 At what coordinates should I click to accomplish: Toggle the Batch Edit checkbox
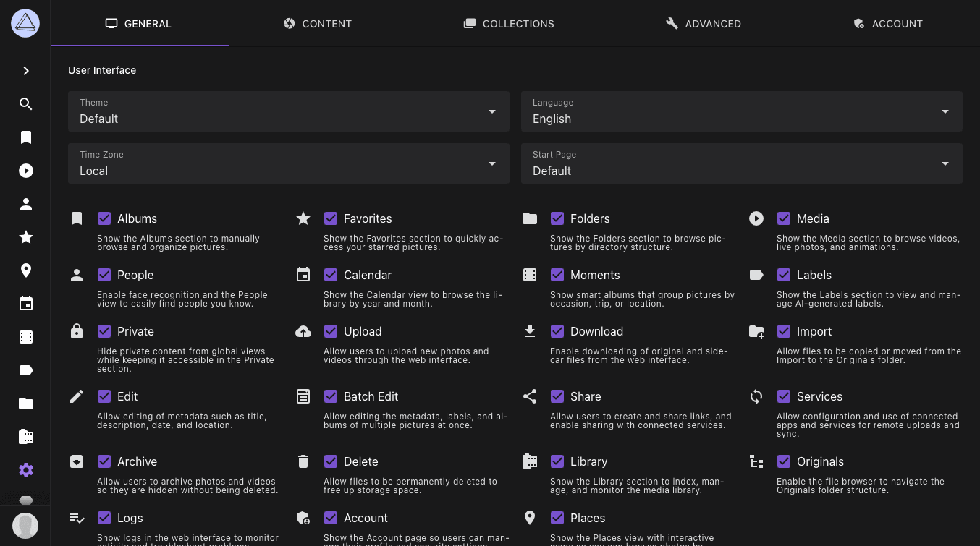[331, 396]
